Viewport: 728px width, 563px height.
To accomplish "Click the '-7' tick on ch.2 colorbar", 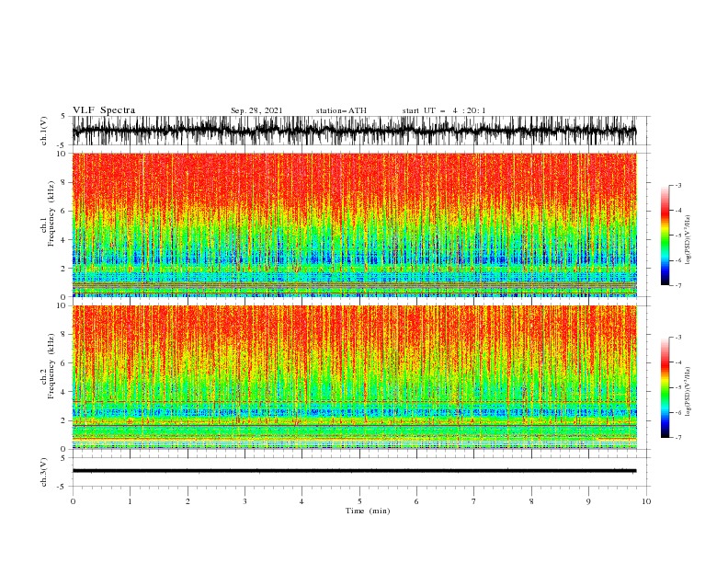I will tap(677, 438).
